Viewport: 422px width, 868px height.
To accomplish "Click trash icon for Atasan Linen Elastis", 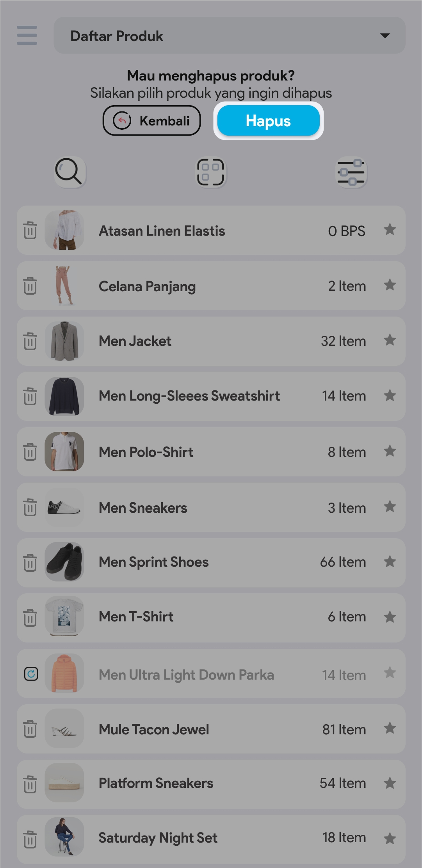I will click(x=30, y=230).
